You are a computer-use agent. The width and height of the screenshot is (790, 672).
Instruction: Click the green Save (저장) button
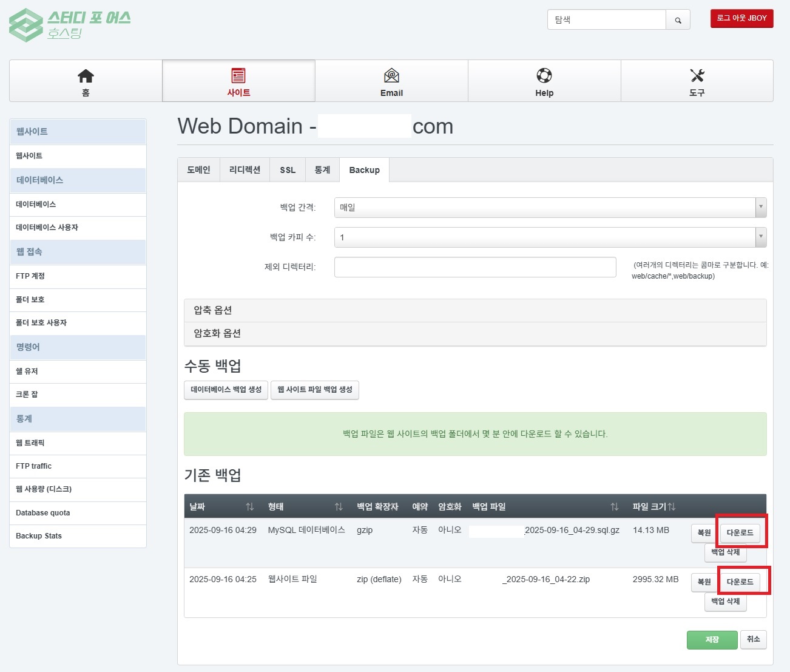[712, 640]
